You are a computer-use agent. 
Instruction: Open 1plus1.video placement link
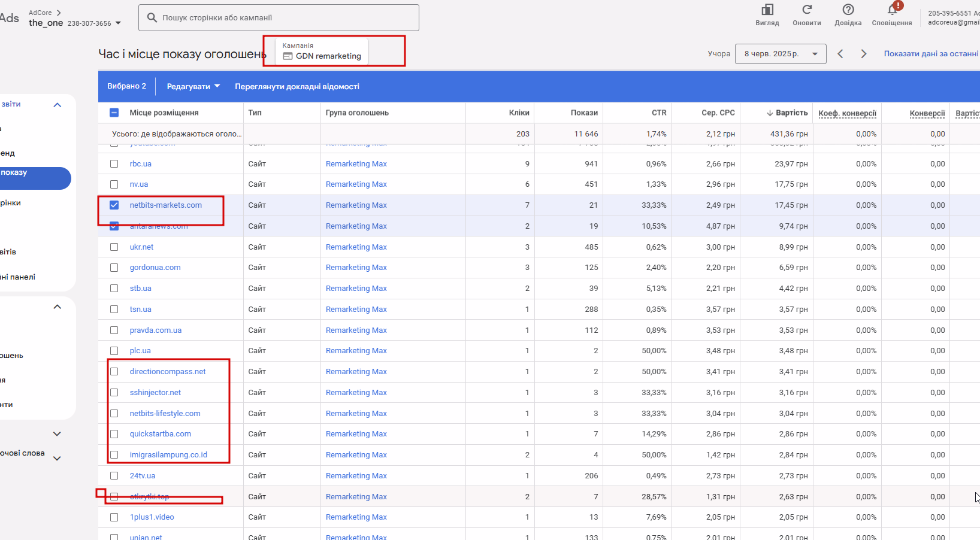click(x=152, y=517)
